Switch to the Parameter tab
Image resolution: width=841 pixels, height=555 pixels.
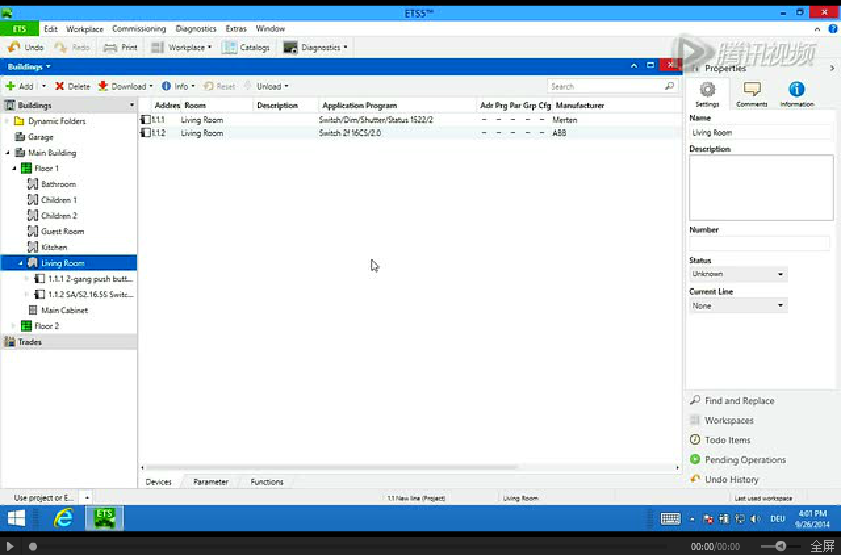point(211,482)
